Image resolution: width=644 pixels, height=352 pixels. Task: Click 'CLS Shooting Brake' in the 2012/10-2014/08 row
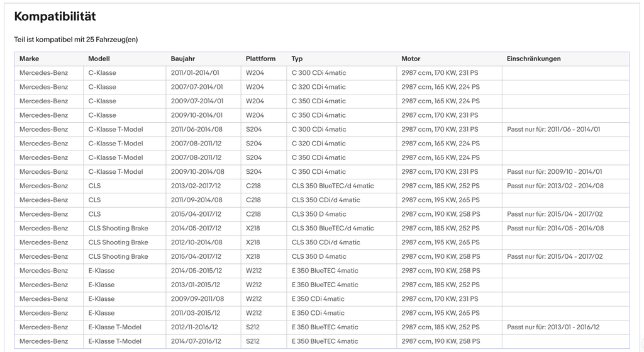(x=118, y=242)
